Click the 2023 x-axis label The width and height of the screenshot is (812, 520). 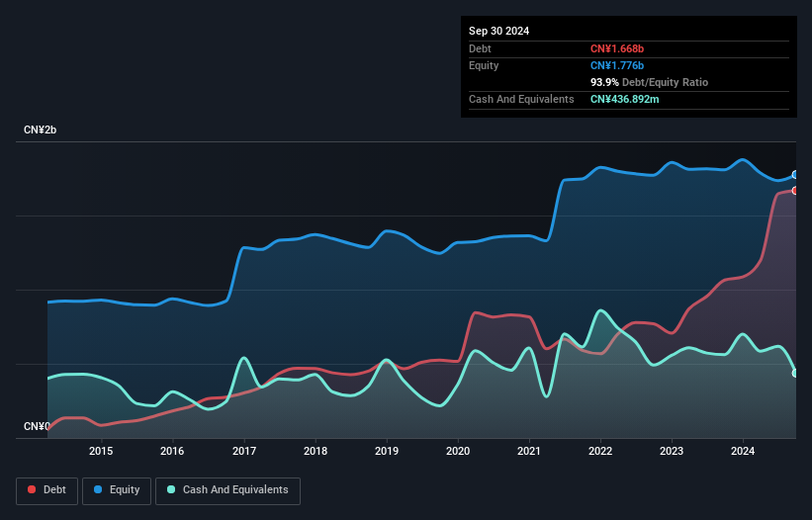point(672,451)
